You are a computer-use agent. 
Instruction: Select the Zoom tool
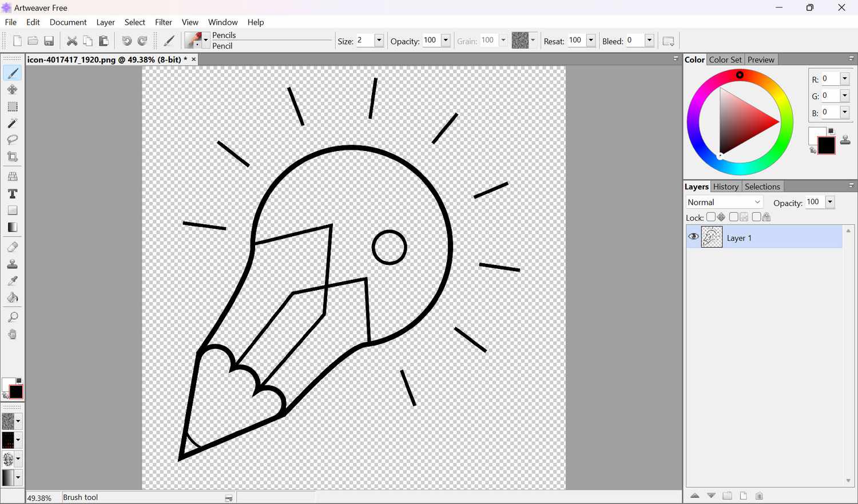(13, 318)
